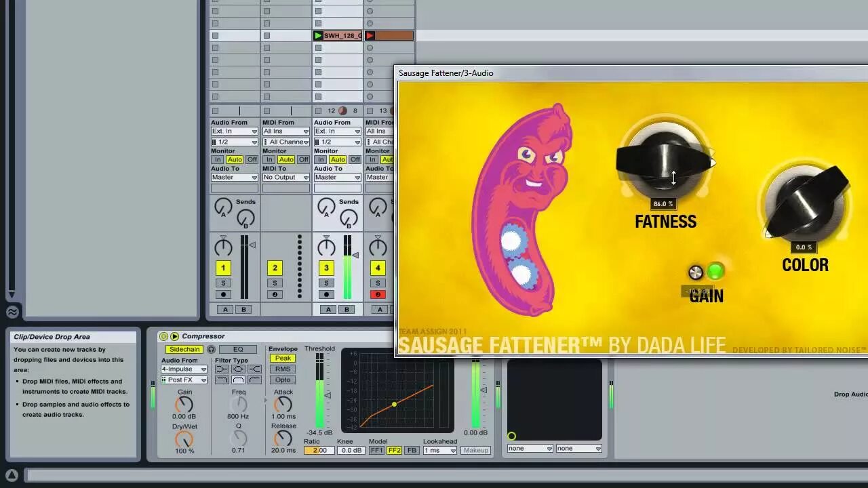The image size is (868, 488).
Task: Set track 1 Monitor to In
Action: click(218, 160)
